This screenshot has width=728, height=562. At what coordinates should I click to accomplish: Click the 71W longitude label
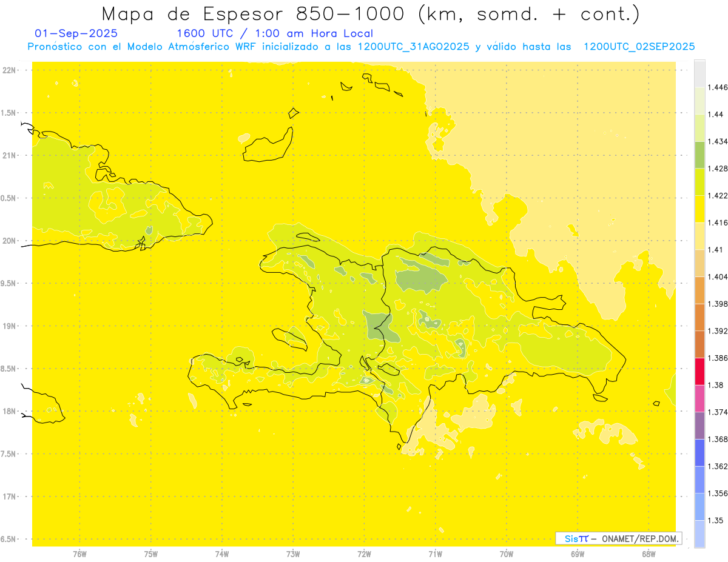coord(435,554)
